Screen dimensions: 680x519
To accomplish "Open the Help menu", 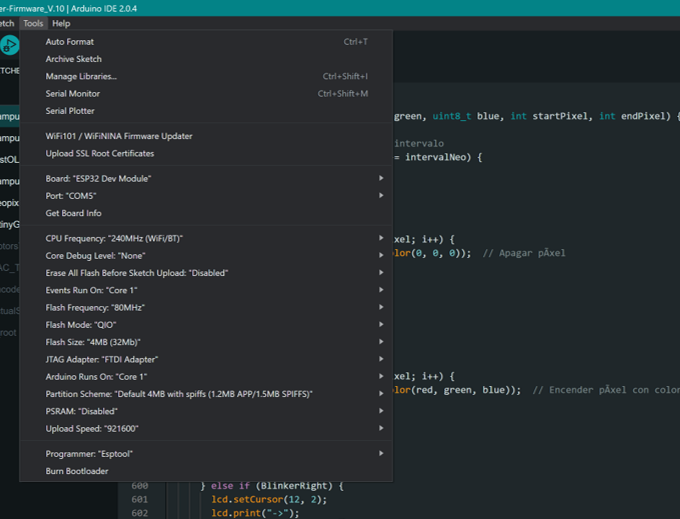I will coord(61,23).
